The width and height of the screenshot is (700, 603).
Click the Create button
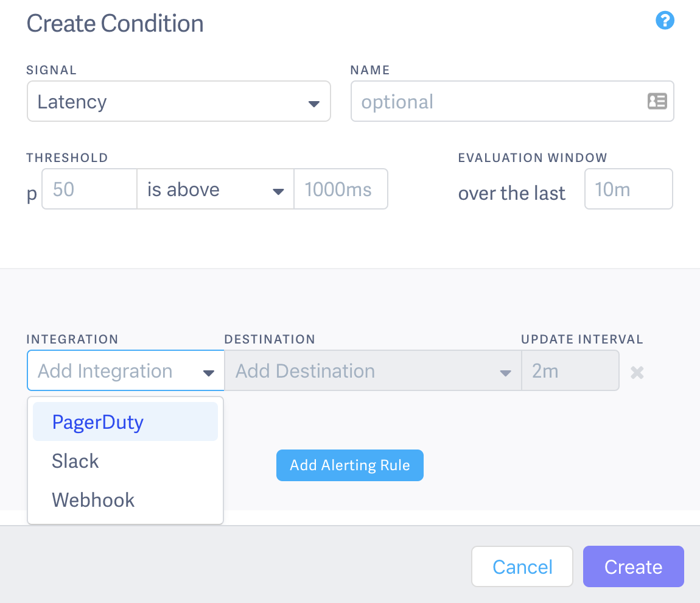point(634,566)
